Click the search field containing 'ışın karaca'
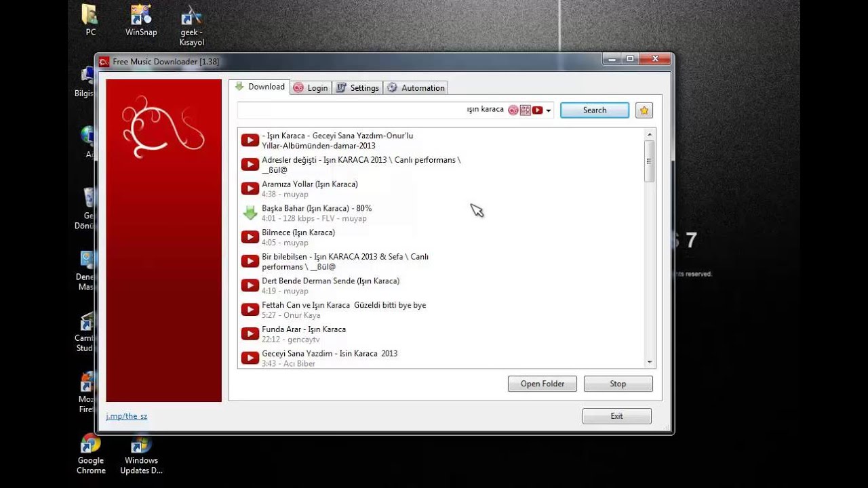This screenshot has height=488, width=868. click(395, 110)
